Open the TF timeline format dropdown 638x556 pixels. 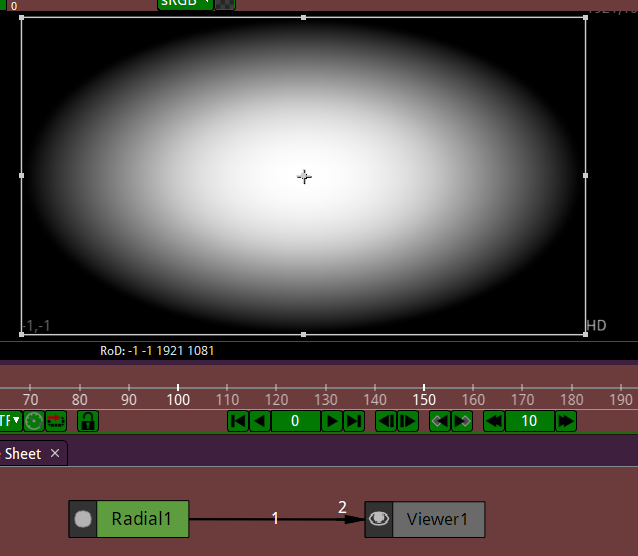(x=10, y=421)
